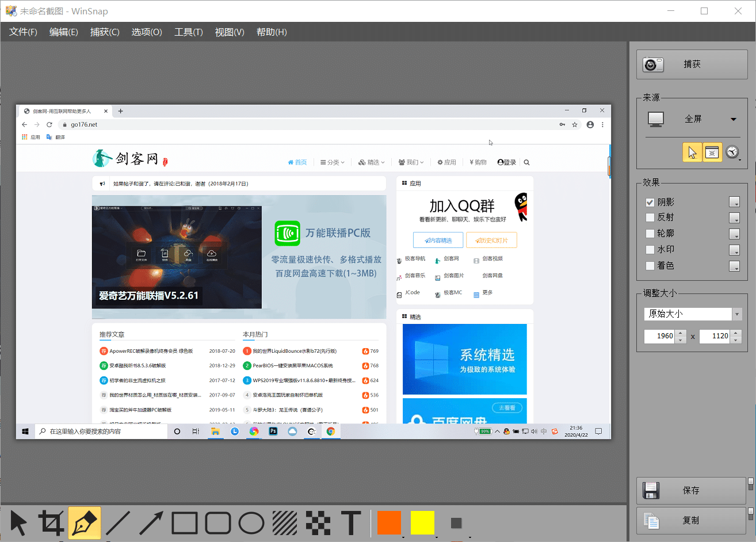Click the copy documents icon

[x=651, y=521]
